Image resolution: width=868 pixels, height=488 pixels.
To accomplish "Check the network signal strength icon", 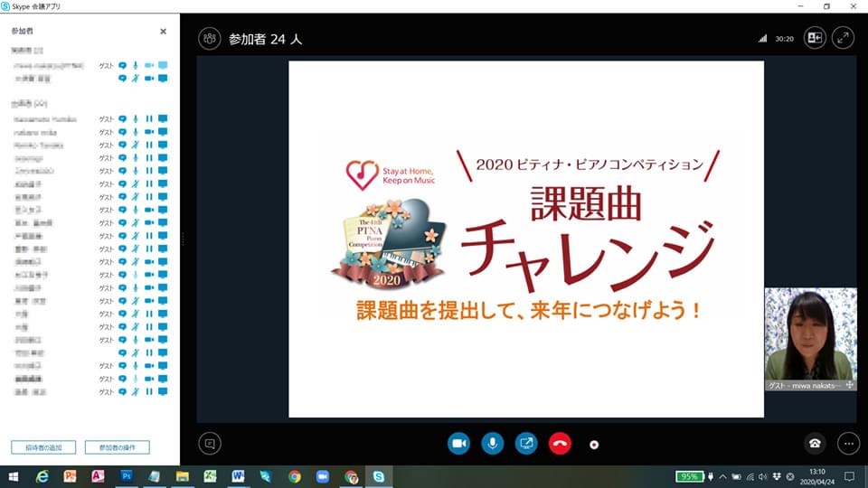I will coord(763,39).
